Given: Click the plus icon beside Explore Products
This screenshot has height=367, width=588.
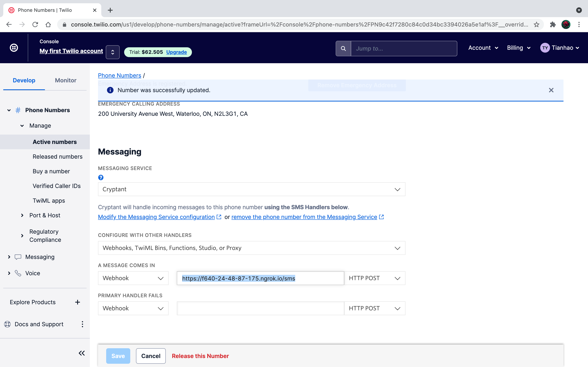Looking at the screenshot, I should (78, 302).
